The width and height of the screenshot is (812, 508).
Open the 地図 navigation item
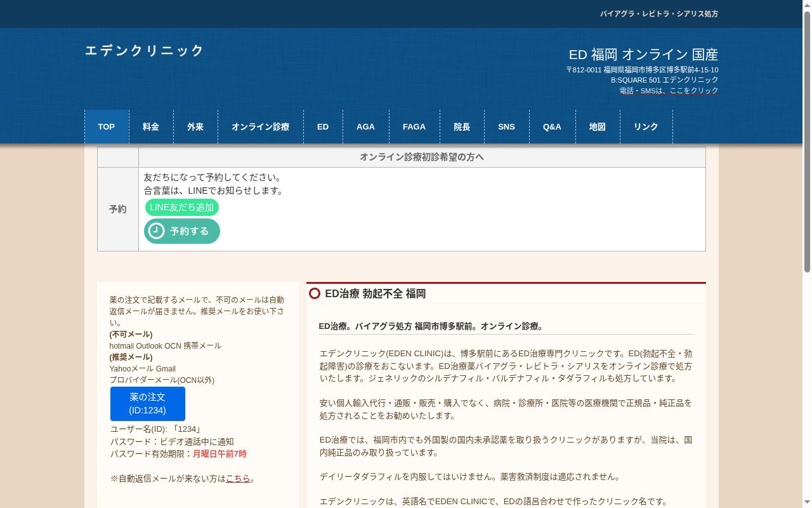(598, 127)
